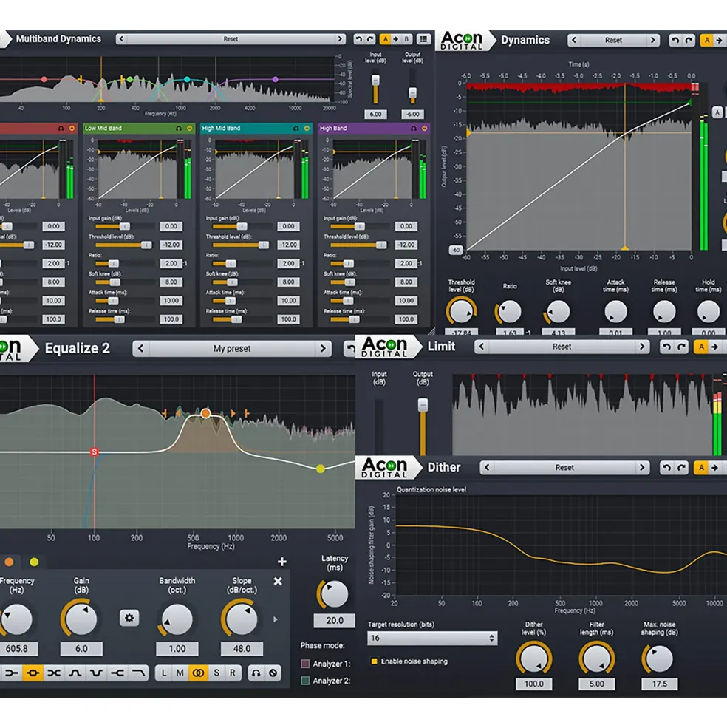Undo in the Dither plugin header
Screen dimensions: 727x728
click(666, 468)
